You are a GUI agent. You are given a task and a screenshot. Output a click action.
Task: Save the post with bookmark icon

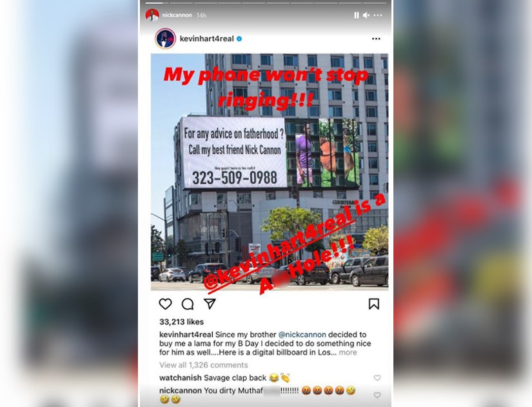[374, 304]
